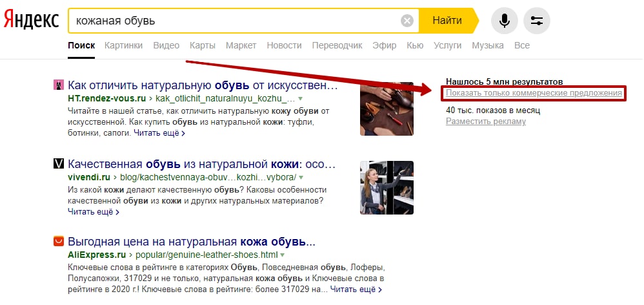Click the AliExpress favicon icon
This screenshot has height=305, width=644.
pos(59,241)
